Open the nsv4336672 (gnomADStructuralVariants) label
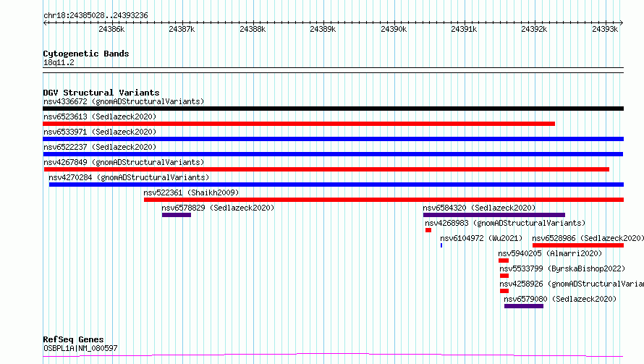The width and height of the screenshot is (644, 364). pos(124,101)
